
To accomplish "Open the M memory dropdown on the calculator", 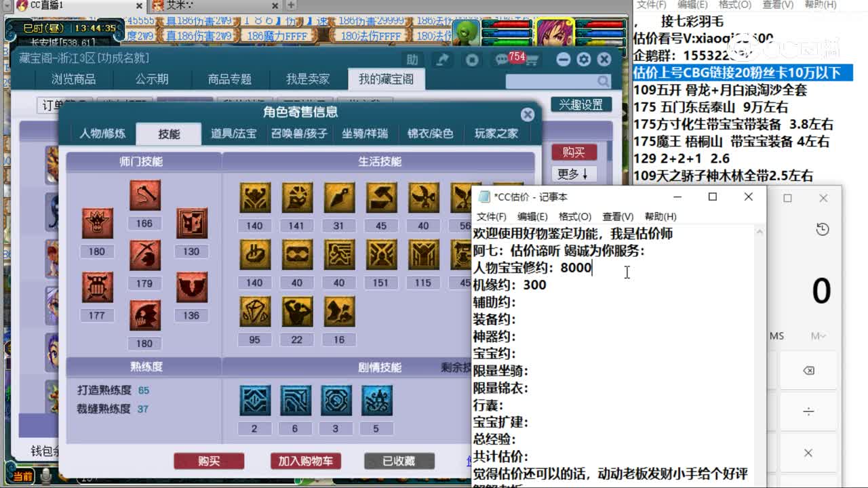I will (x=818, y=336).
